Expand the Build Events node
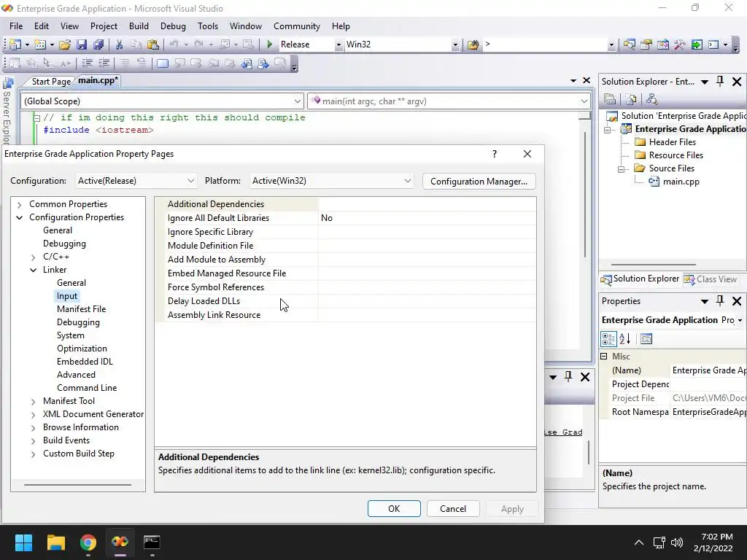 tap(33, 441)
